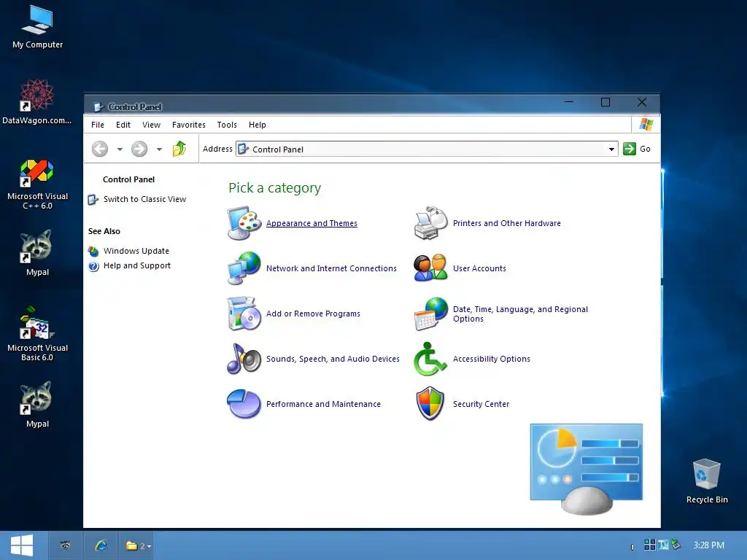The image size is (747, 560).
Task: Select the Microsoft Visual C++ 6.0 shortcut
Action: point(37,184)
